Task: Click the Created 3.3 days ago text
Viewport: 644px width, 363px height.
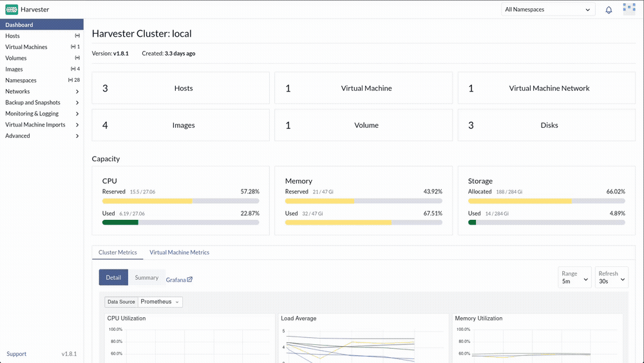Action: pos(168,54)
